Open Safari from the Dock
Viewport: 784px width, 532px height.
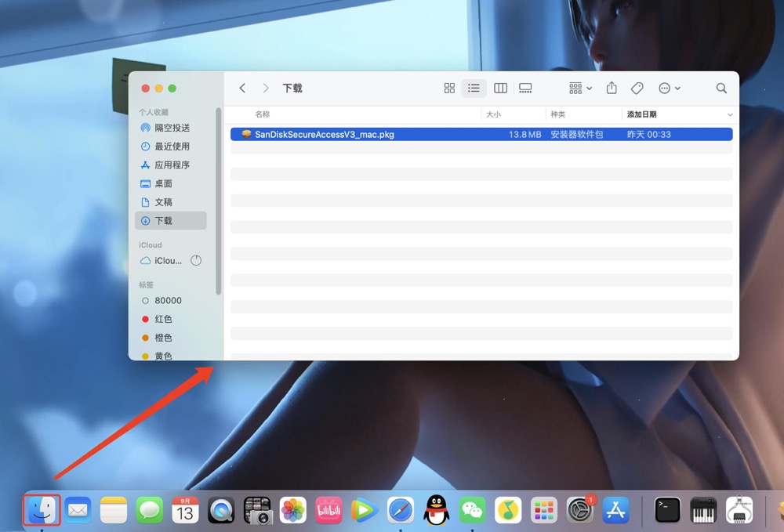(400, 510)
